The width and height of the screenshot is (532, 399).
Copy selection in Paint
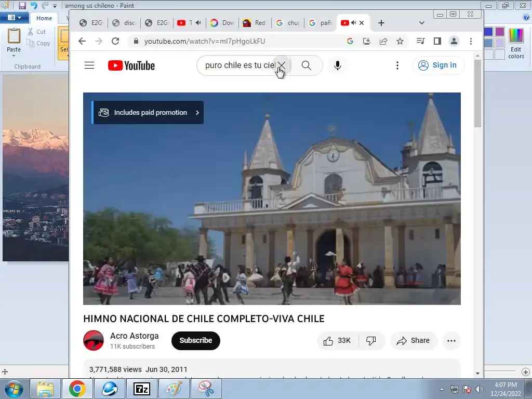[x=38, y=43]
